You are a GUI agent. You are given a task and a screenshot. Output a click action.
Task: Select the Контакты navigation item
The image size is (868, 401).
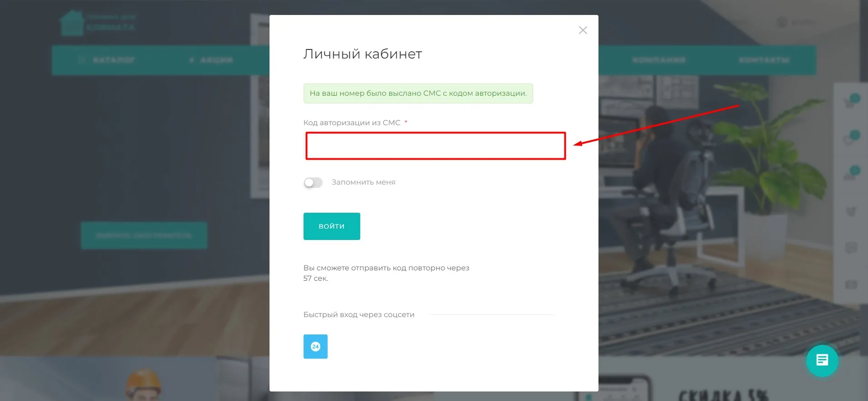[764, 60]
